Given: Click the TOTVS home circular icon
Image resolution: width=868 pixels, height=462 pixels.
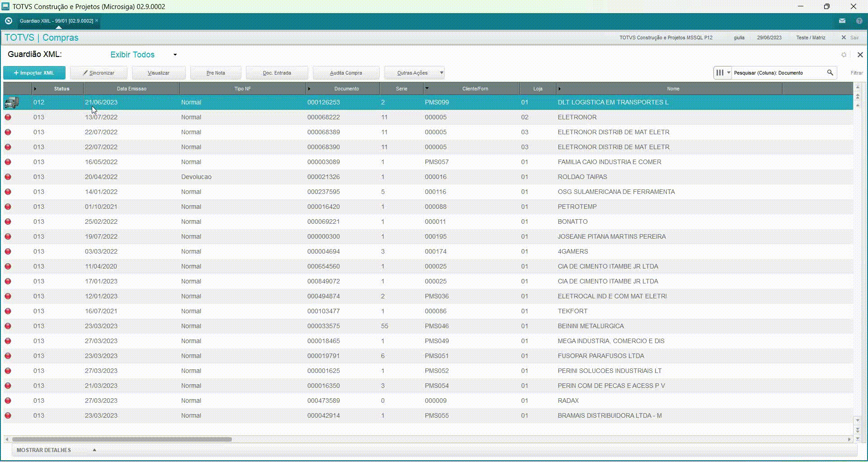Looking at the screenshot, I should (8, 21).
